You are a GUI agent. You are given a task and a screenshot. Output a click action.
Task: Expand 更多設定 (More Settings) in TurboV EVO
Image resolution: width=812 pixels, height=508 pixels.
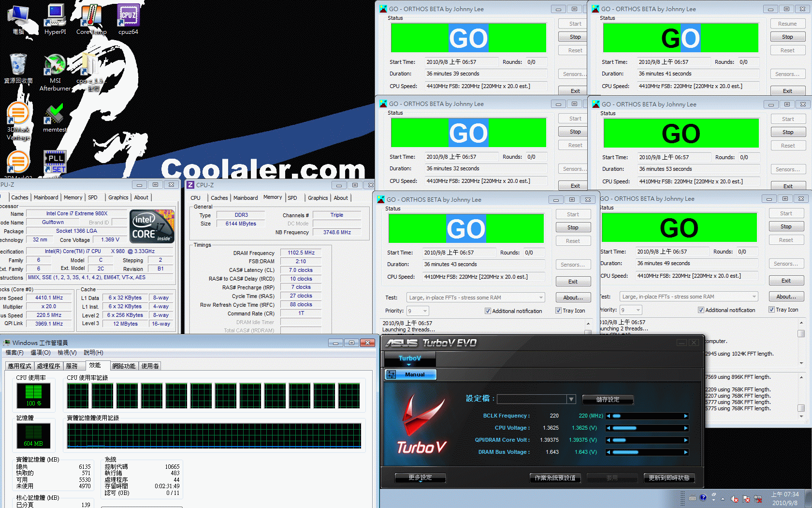pos(420,478)
